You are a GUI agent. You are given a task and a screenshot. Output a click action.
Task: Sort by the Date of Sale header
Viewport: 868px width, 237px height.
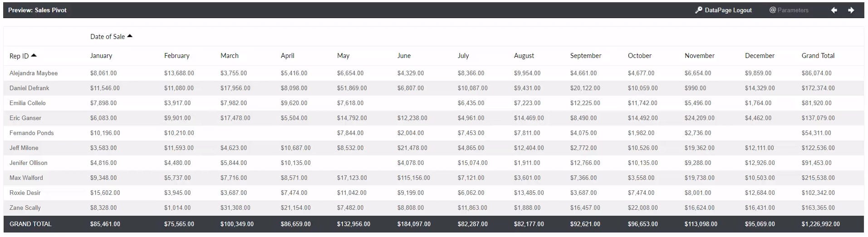107,37
